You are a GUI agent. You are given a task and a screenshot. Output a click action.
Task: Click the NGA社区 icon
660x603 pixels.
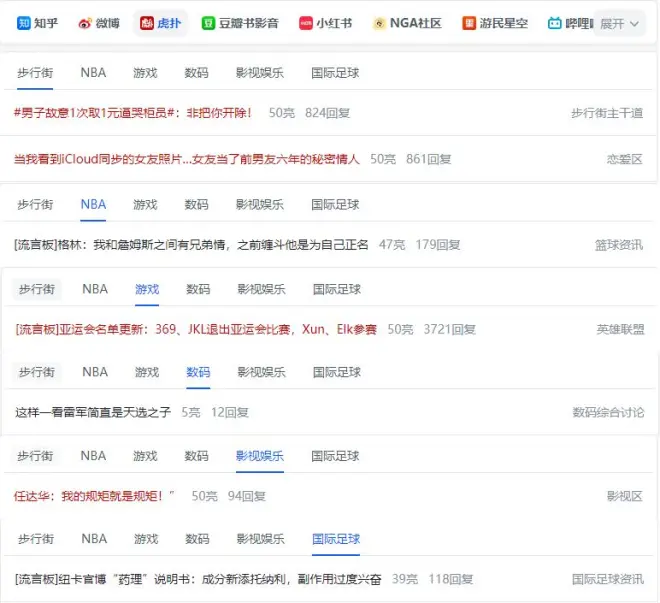click(380, 23)
